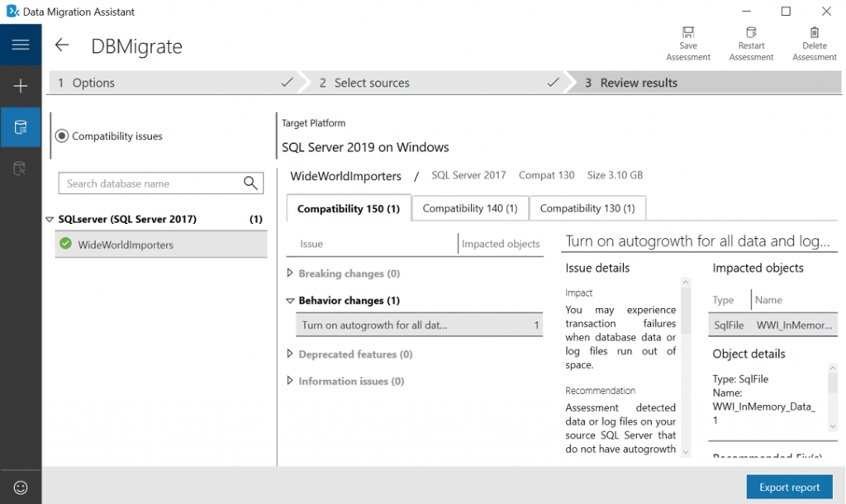Select the highlighted database icon in sidebar
Viewport: 846px width, 504px height.
pyautogui.click(x=20, y=127)
